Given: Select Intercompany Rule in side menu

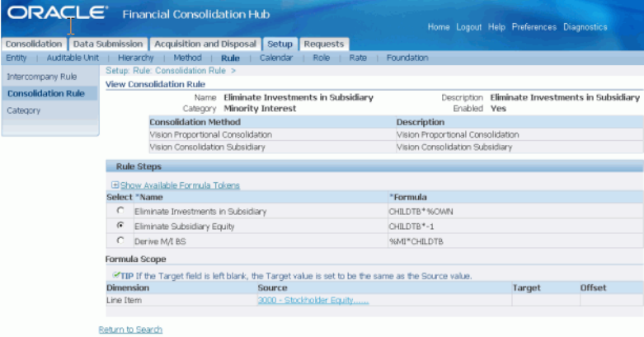Looking at the screenshot, I should (42, 77).
